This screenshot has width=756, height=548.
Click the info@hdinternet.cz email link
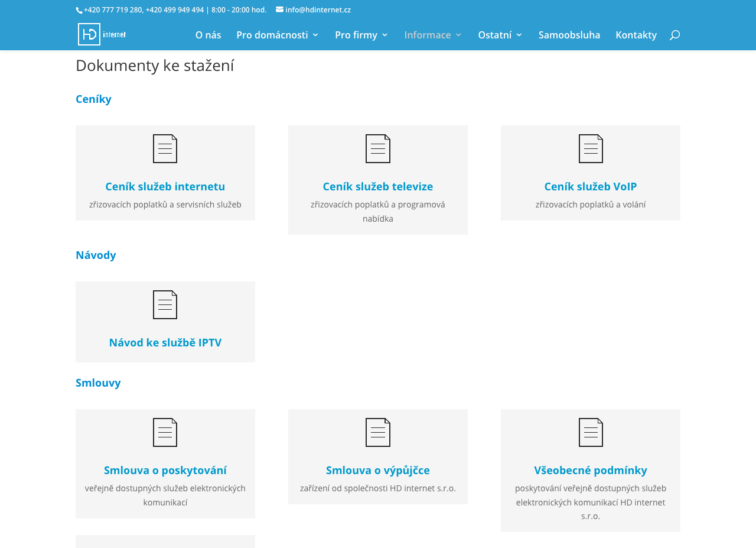[x=318, y=9]
